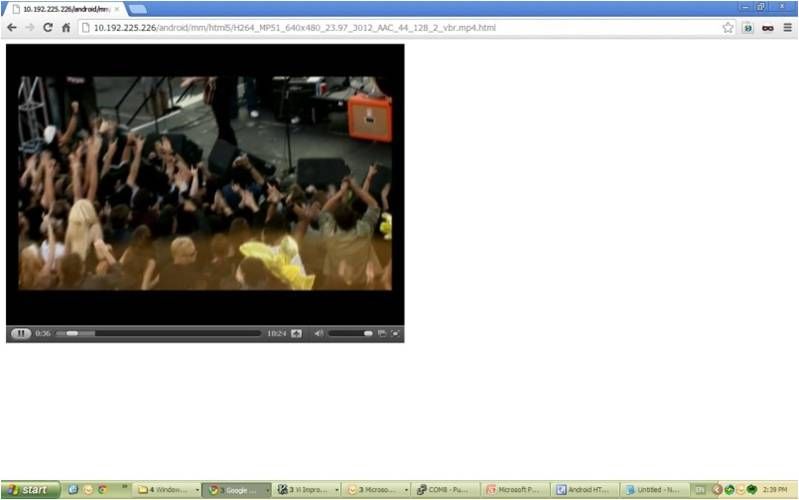Click the 10:24 total duration label
Screen dimensions: 799x500
pos(277,333)
